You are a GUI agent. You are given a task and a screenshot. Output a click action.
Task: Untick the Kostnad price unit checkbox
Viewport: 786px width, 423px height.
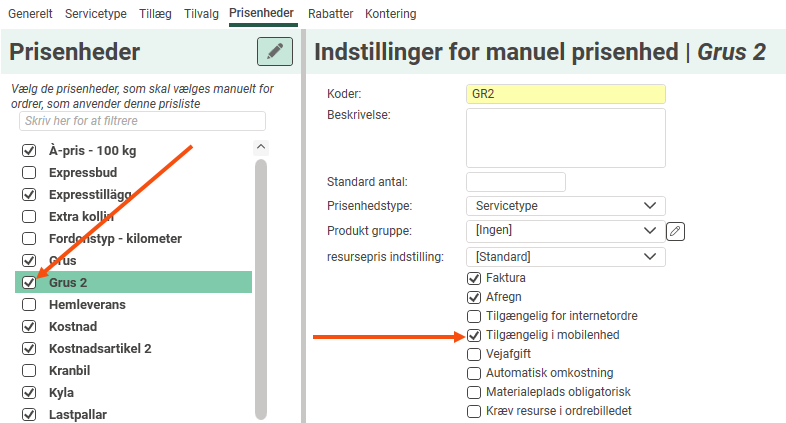tap(29, 327)
